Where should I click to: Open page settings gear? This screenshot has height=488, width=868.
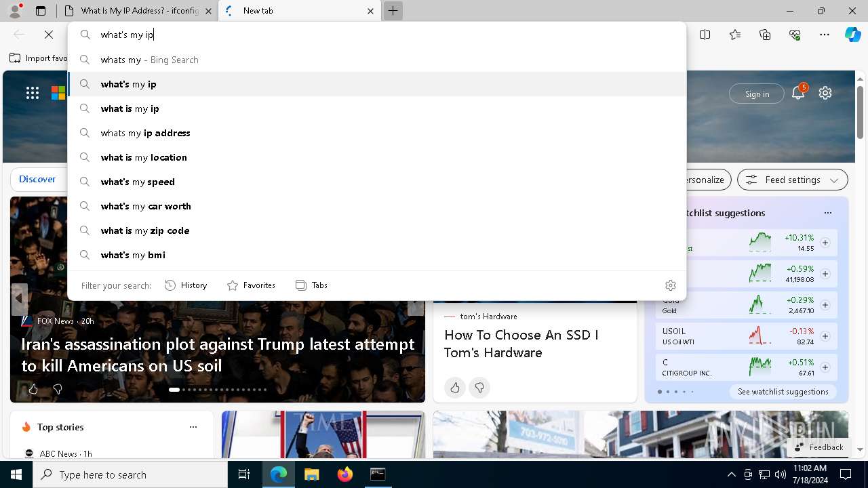pos(825,93)
